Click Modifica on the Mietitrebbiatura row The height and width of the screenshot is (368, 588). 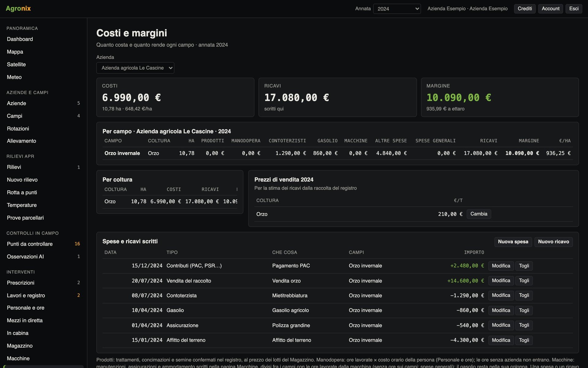point(501,295)
